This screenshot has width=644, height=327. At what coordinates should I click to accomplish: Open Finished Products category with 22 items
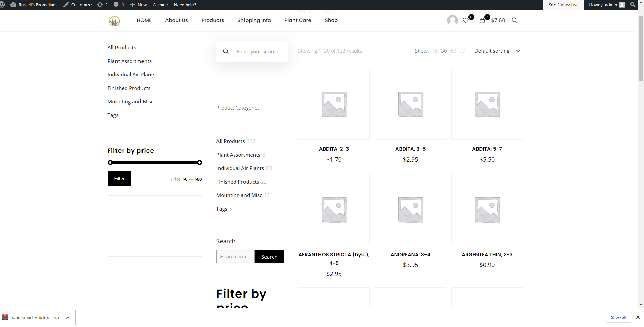[238, 182]
